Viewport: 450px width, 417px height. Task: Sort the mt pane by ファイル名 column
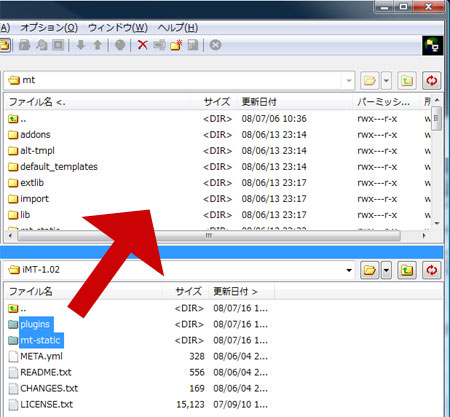coord(97,102)
